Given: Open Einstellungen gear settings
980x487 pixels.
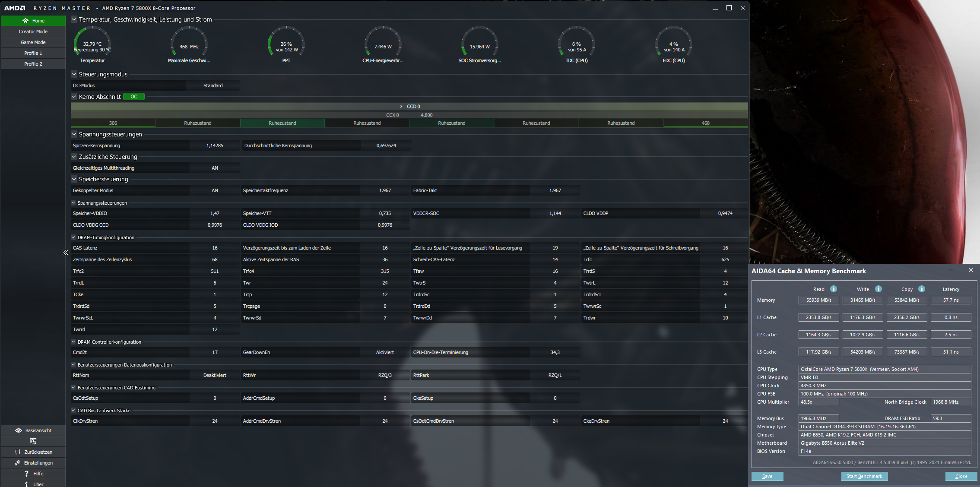Looking at the screenshot, I should [33, 463].
